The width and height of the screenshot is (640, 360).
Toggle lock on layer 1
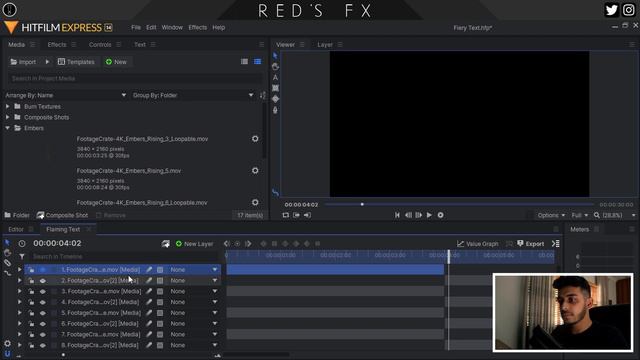[x=31, y=270]
